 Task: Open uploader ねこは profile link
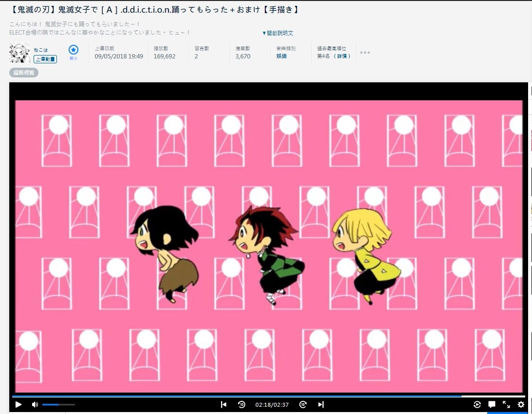coord(41,50)
